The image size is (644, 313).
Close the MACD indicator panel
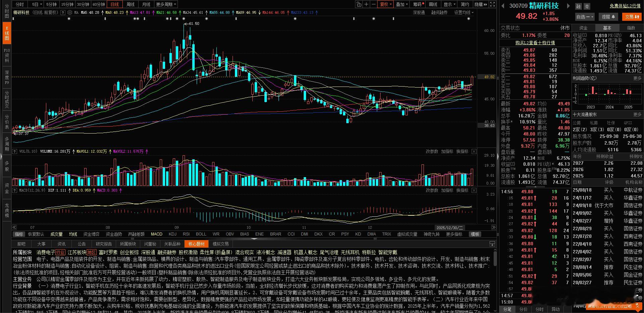[474, 190]
